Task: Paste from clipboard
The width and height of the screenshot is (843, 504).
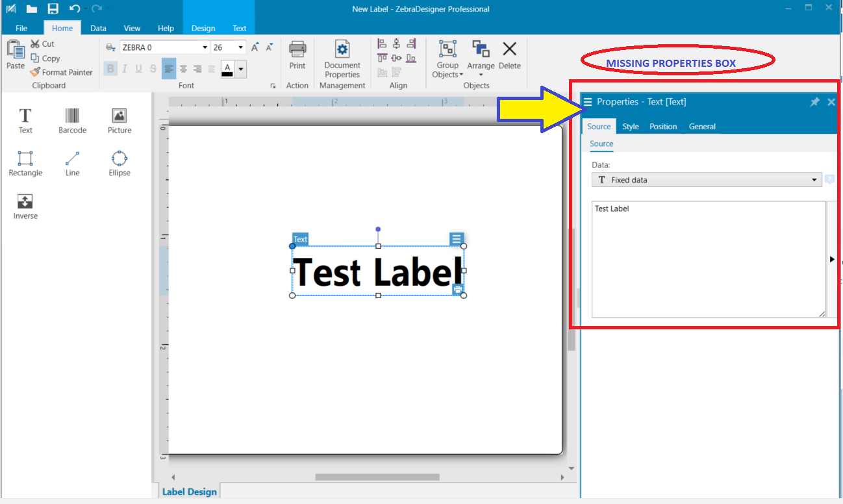Action: coord(15,55)
